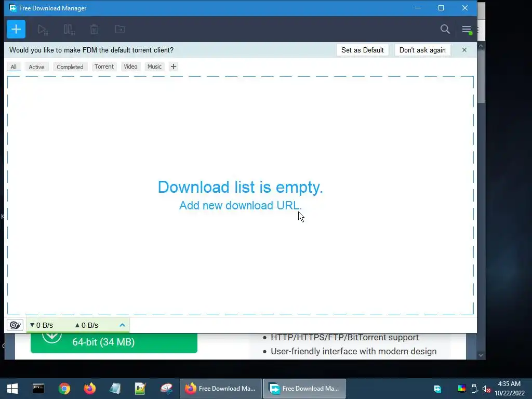The image size is (532, 399).
Task: Click the colorful display tray icon
Action: point(462,389)
